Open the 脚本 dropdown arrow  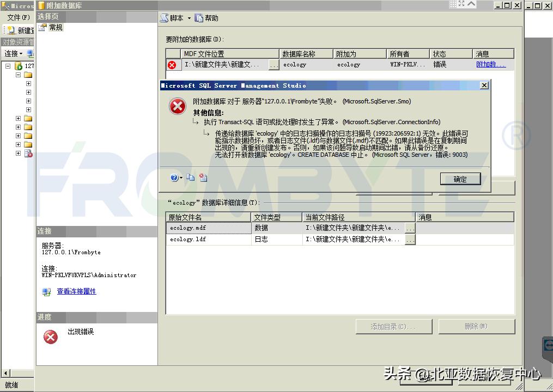pyautogui.click(x=189, y=17)
